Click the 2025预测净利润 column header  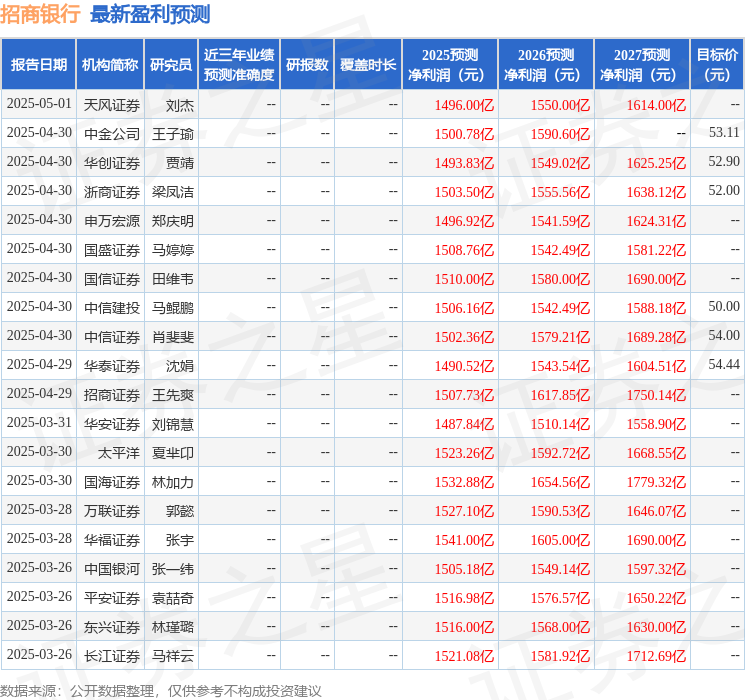coord(449,65)
